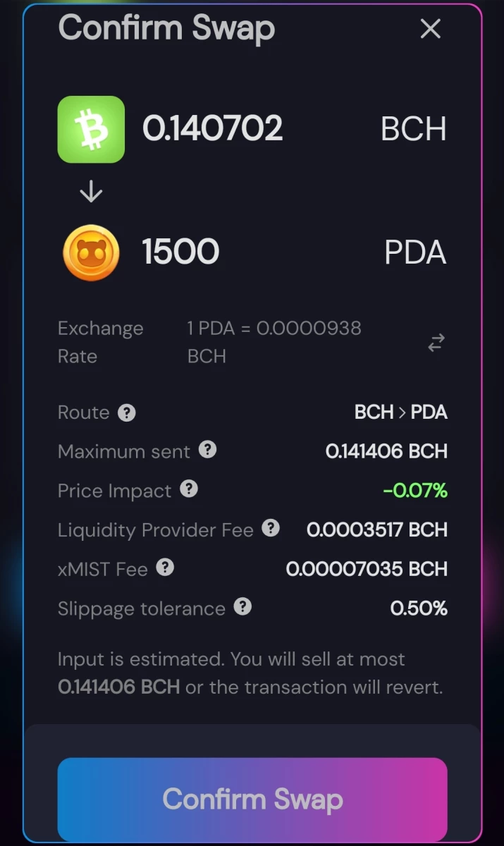The width and height of the screenshot is (504, 846).
Task: Select the BCH > PDA route value
Action: coord(401,412)
